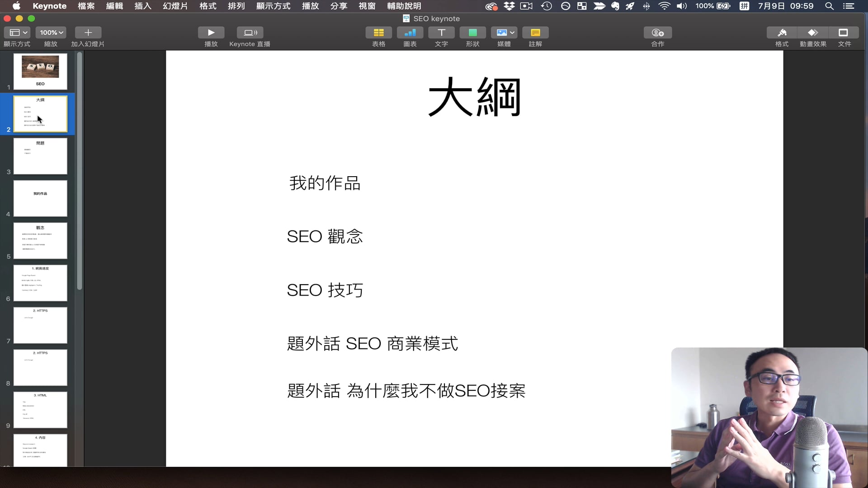This screenshot has height=488, width=868.
Task: Toggle the 文件 document panel
Action: click(844, 33)
